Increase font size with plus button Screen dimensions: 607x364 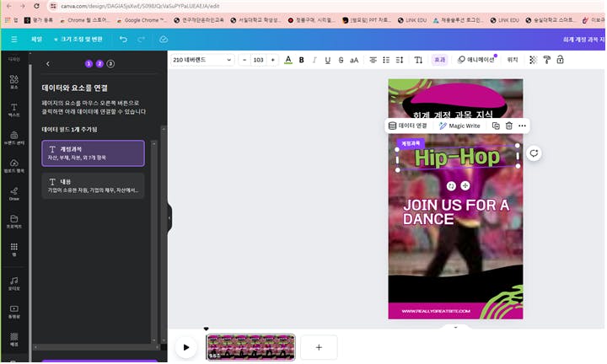(272, 60)
